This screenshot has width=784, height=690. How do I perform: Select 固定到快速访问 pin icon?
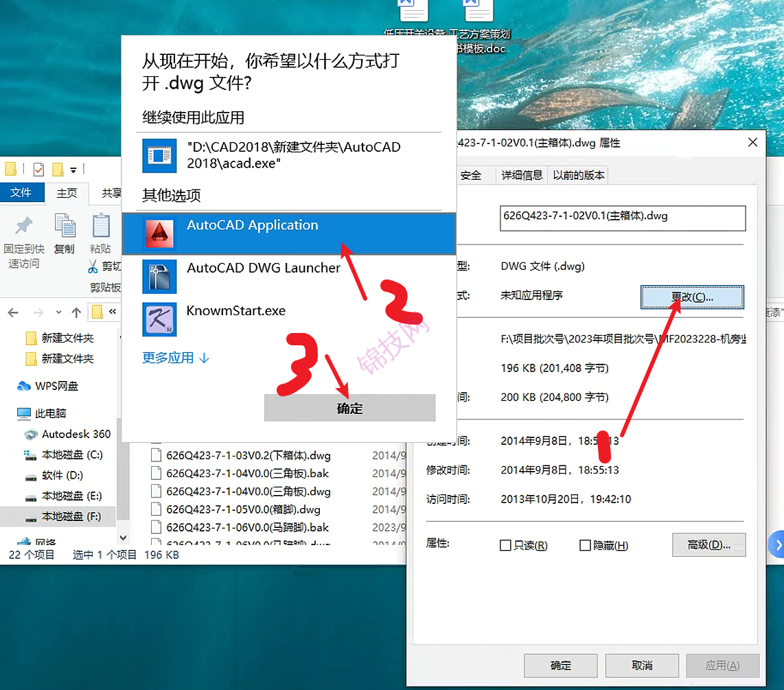pyautogui.click(x=24, y=237)
